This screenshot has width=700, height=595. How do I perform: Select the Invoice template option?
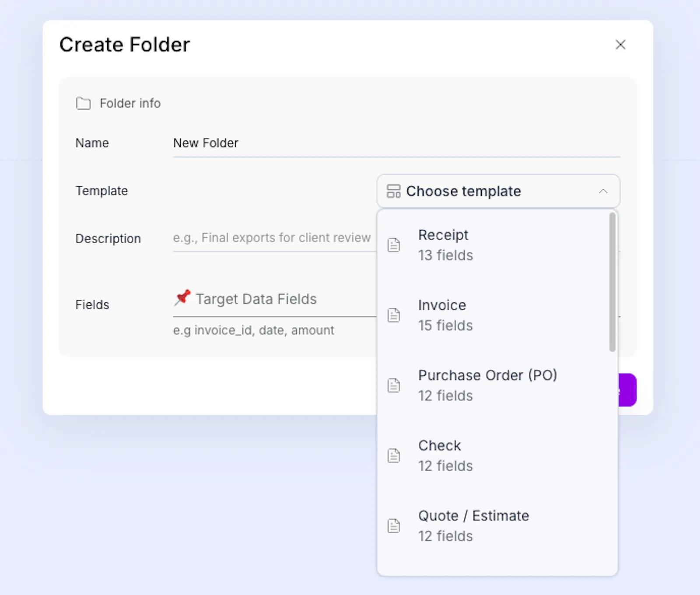[x=493, y=315]
